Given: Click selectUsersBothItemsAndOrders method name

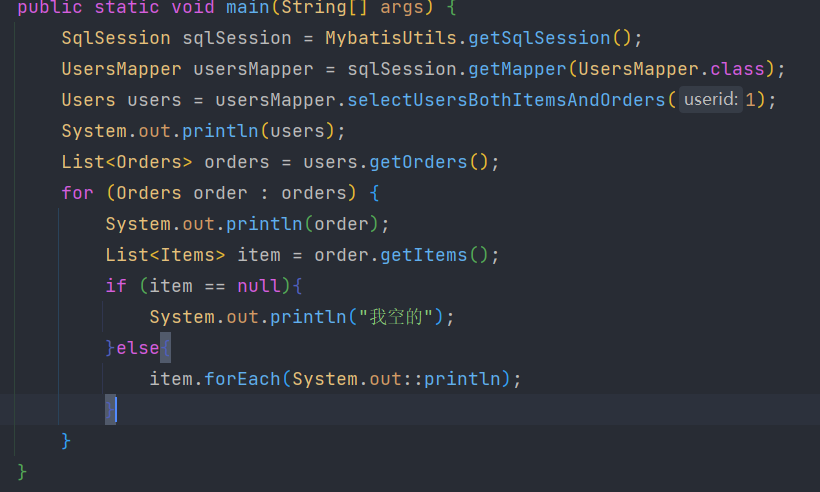Looking at the screenshot, I should pos(506,100).
